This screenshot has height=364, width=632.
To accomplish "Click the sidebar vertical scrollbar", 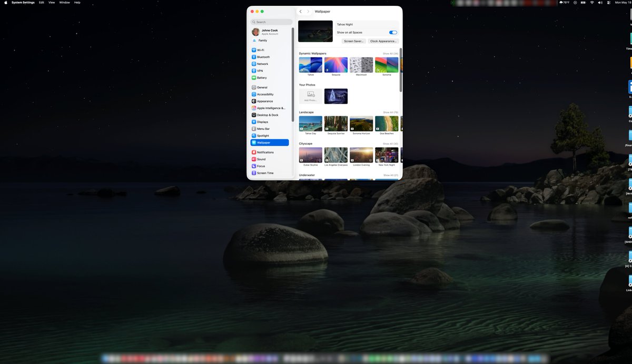I will [293, 75].
